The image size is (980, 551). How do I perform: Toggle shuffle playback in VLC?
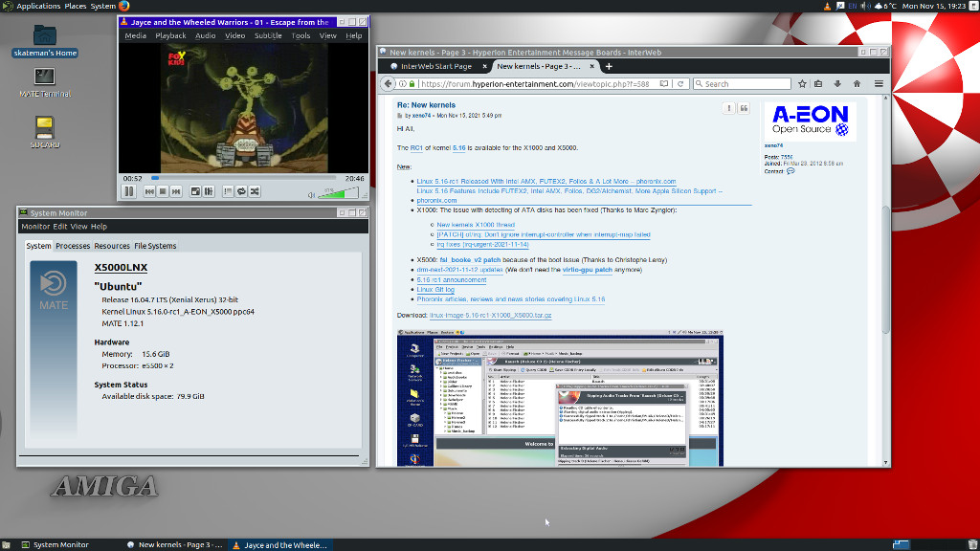[x=255, y=191]
